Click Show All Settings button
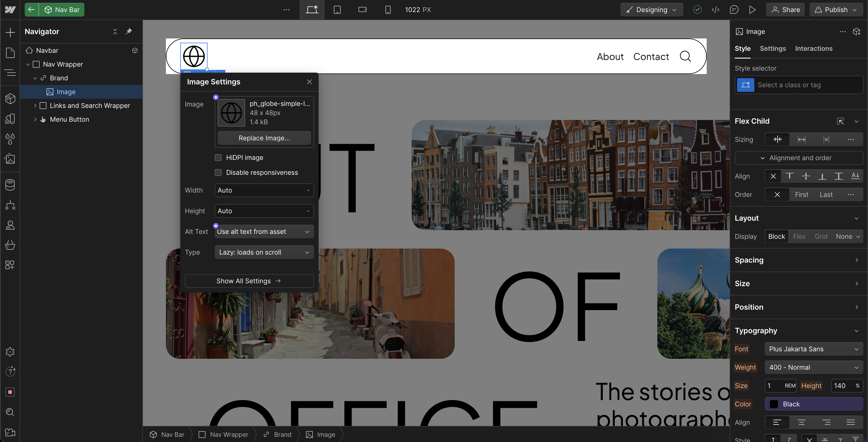Viewport: 868px width, 442px height. point(249,281)
